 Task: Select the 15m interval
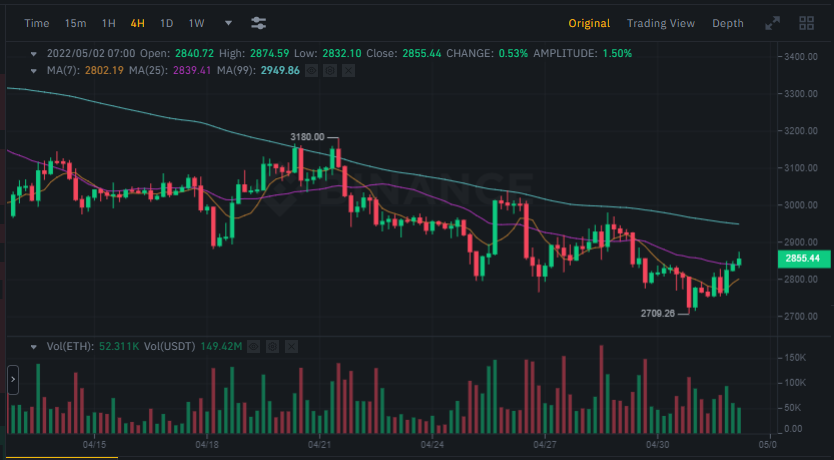pyautogui.click(x=75, y=23)
